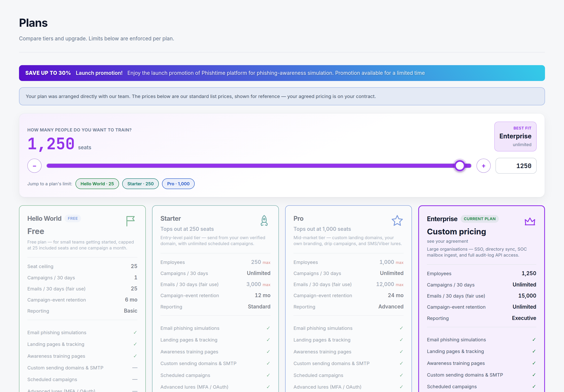The width and height of the screenshot is (564, 392).
Task: Click the Pro plan title
Action: pyautogui.click(x=298, y=218)
